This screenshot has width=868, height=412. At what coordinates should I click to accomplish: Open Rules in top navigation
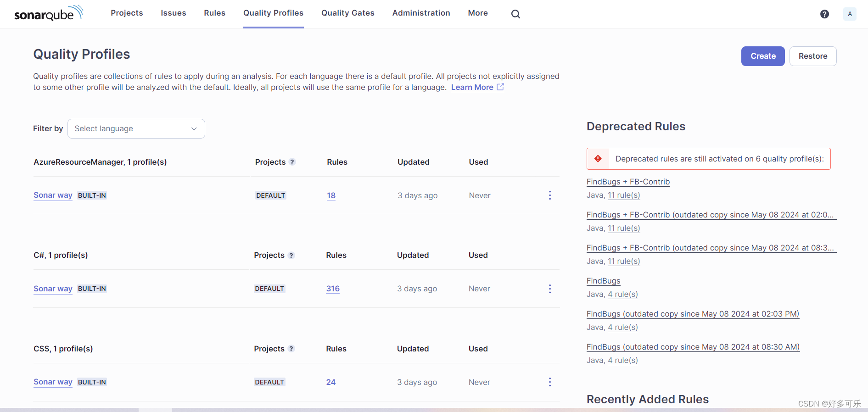(215, 13)
